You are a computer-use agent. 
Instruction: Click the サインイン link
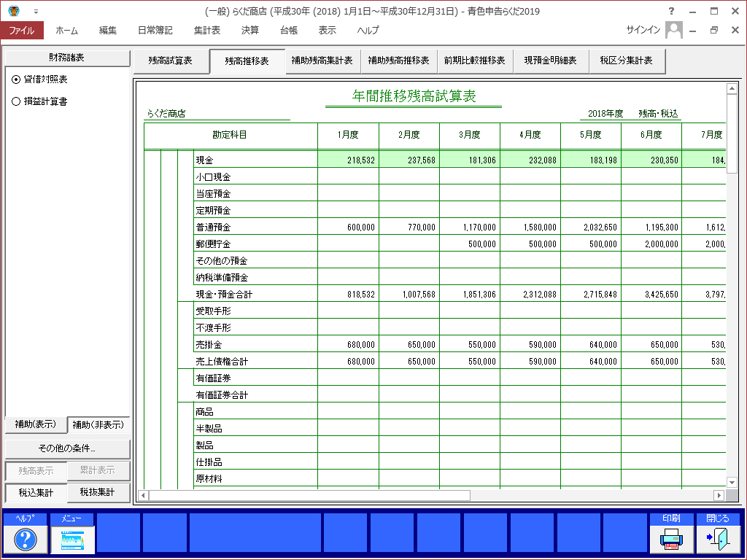tap(643, 30)
